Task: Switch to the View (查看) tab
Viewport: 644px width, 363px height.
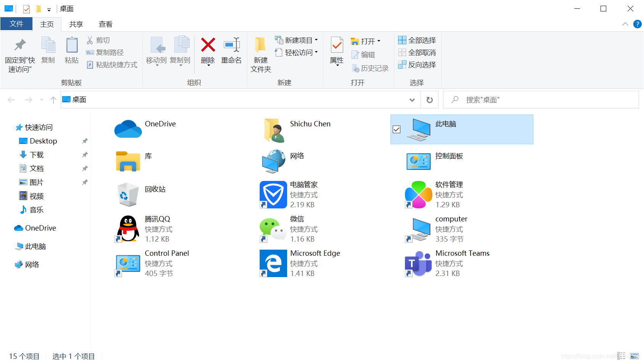Action: coord(106,24)
